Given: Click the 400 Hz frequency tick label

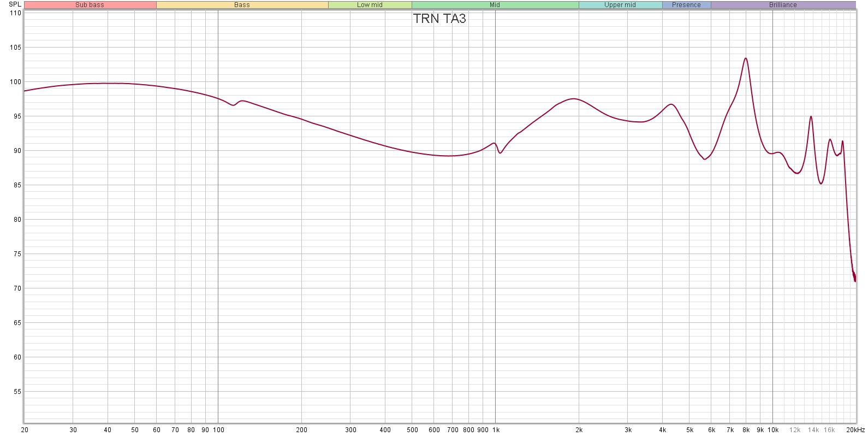Looking at the screenshot, I should pyautogui.click(x=385, y=430).
